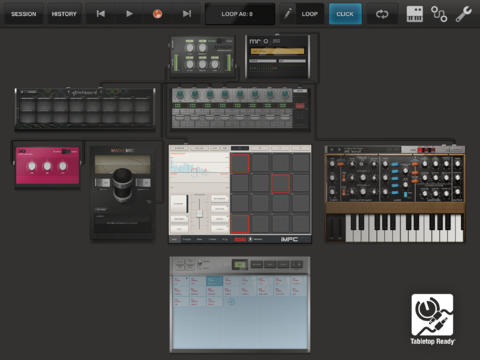Click the synth pitch wheel beside the keys
The image size is (480, 360).
331,227
